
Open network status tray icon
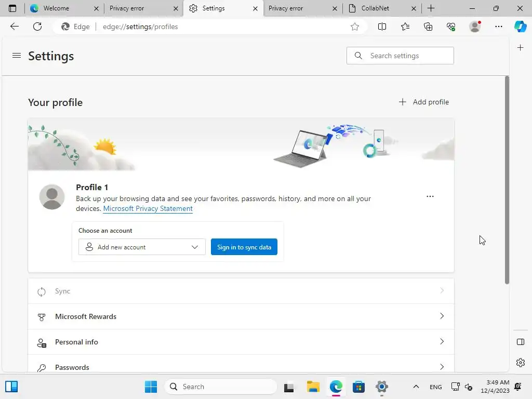pos(455,387)
